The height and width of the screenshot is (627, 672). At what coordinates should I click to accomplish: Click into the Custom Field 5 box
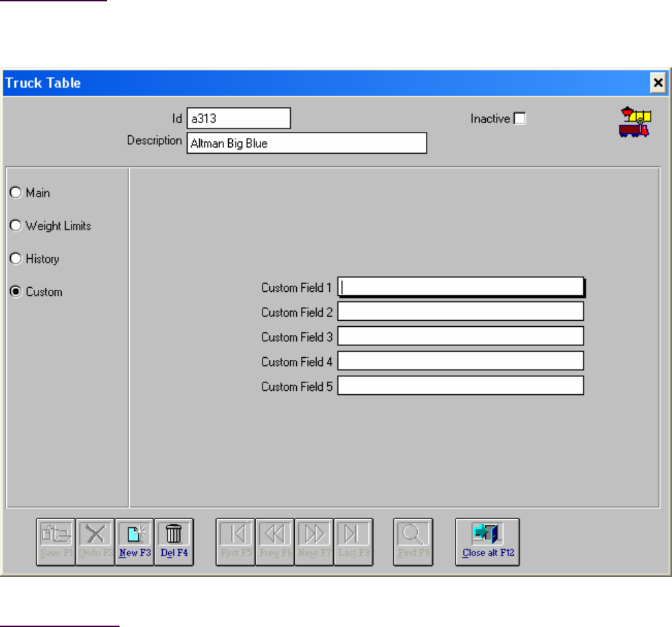pos(461,385)
